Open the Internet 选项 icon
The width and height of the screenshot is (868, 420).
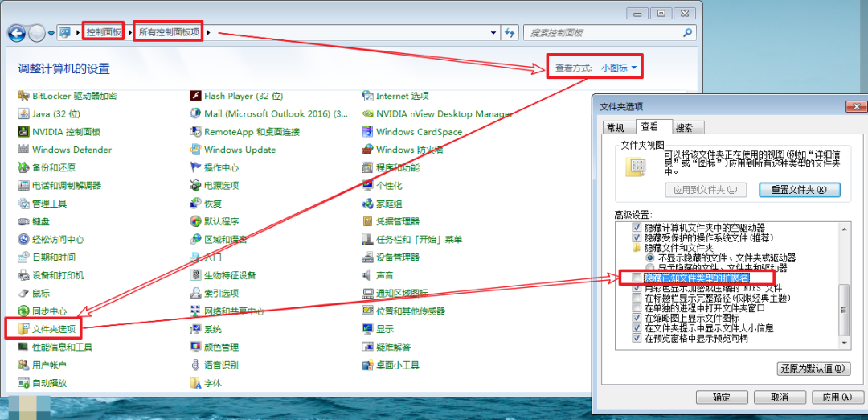(367, 96)
